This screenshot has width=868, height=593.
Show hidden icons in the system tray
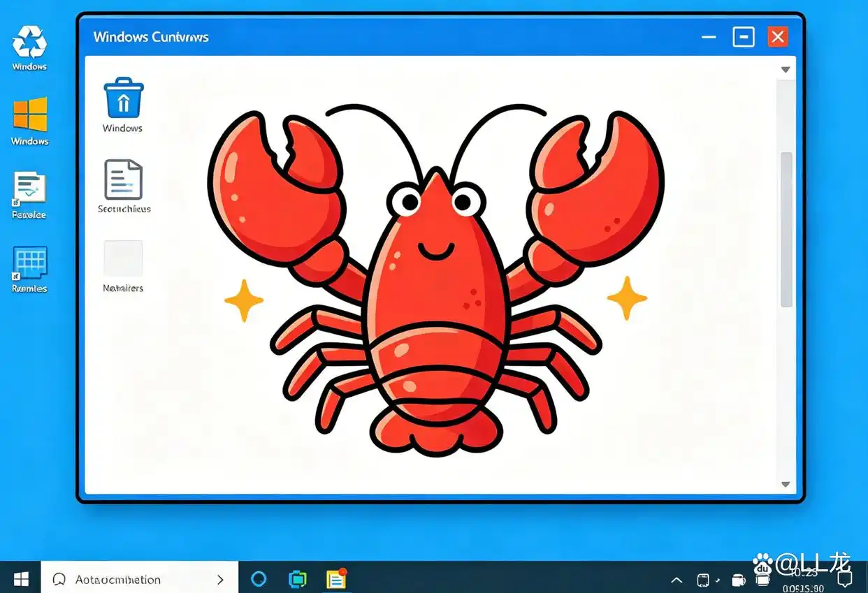(676, 580)
